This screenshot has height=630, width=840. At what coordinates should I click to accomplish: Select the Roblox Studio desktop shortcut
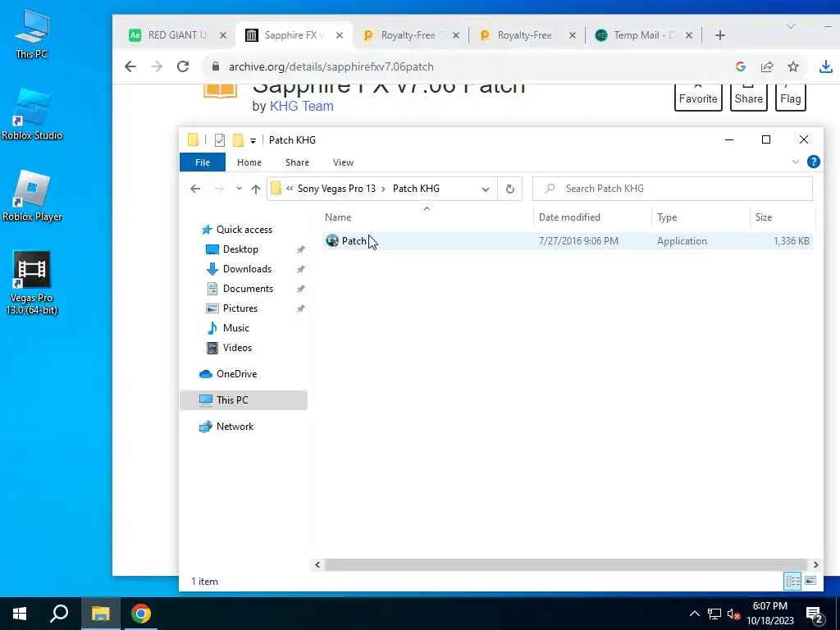click(x=32, y=114)
